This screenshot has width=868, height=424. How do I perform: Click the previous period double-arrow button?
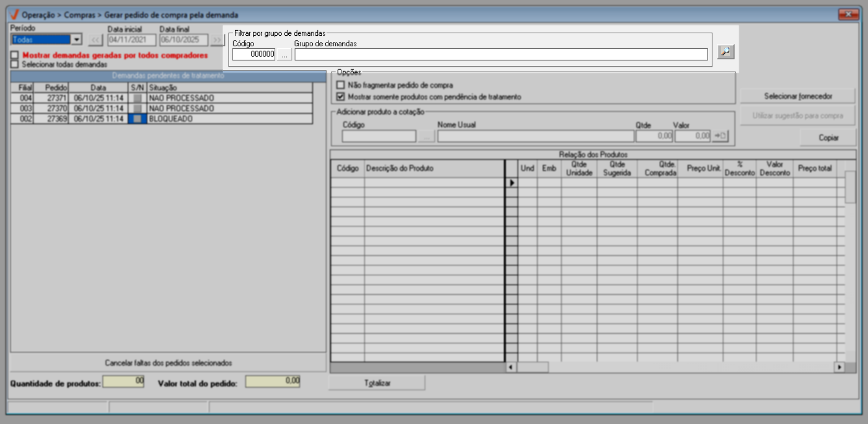pos(96,40)
